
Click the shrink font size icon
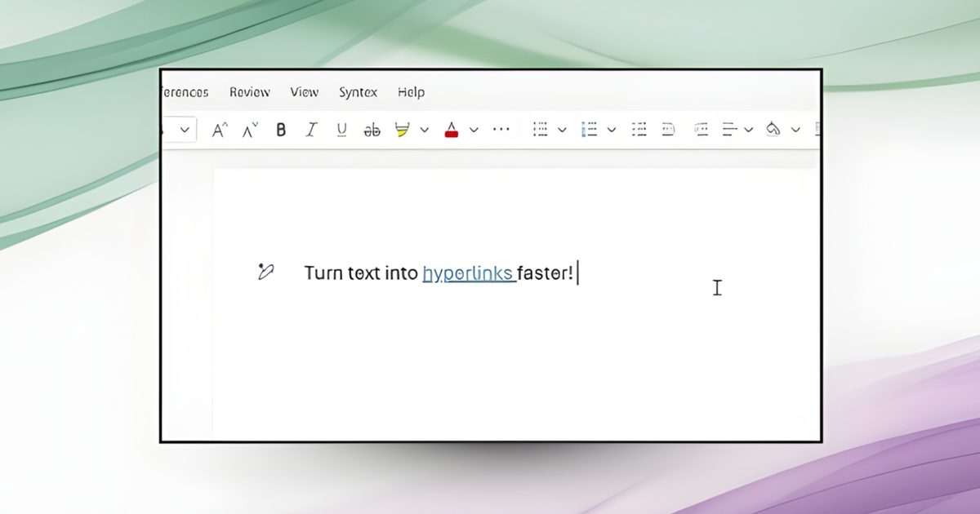click(x=250, y=130)
